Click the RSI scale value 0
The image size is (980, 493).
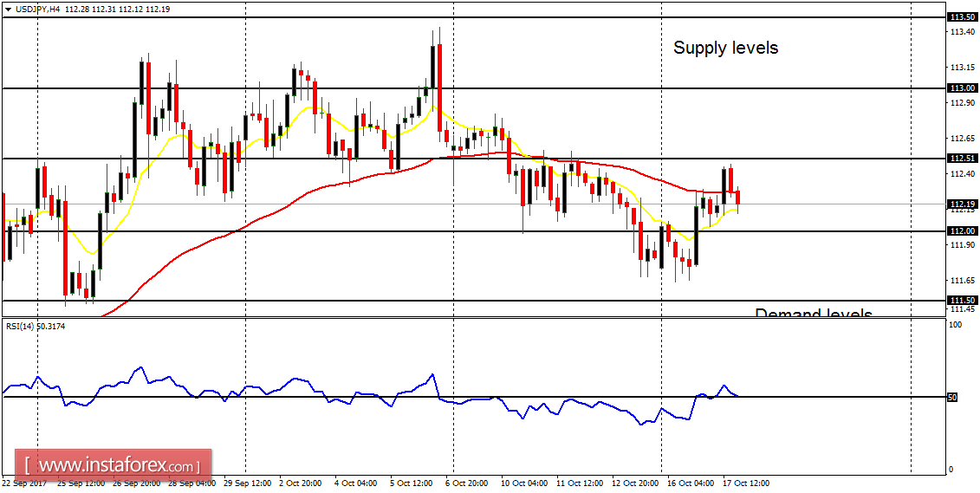(951, 470)
